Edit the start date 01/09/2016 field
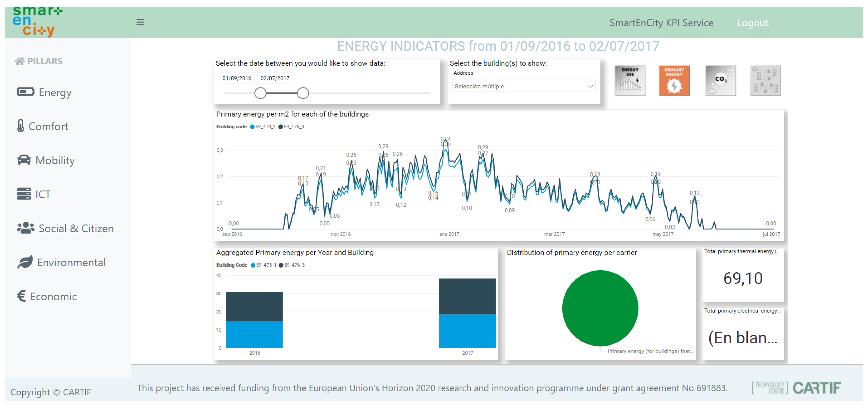This screenshot has width=868, height=408. pyautogui.click(x=236, y=78)
